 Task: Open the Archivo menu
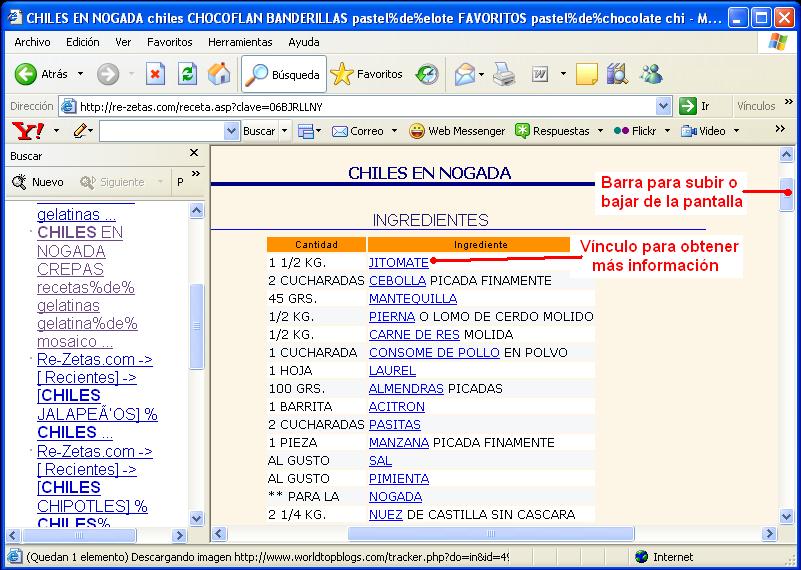pyautogui.click(x=32, y=42)
